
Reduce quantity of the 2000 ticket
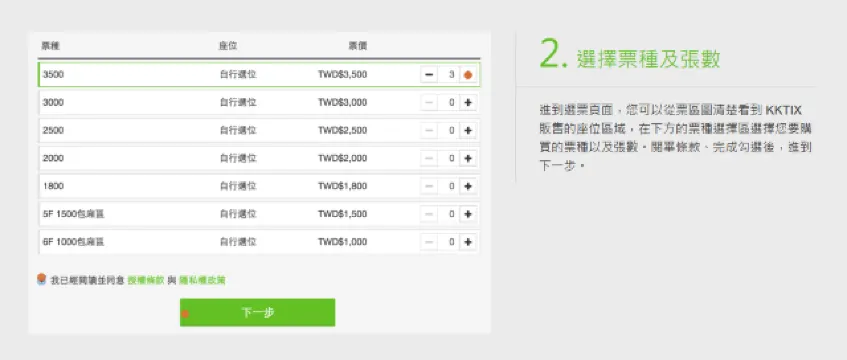(x=429, y=158)
